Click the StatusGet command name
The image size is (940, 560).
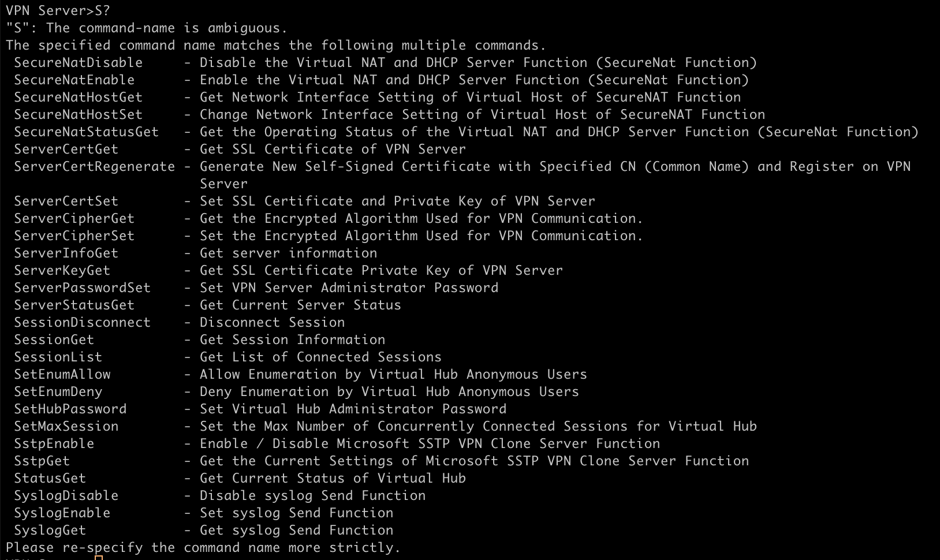tap(50, 478)
